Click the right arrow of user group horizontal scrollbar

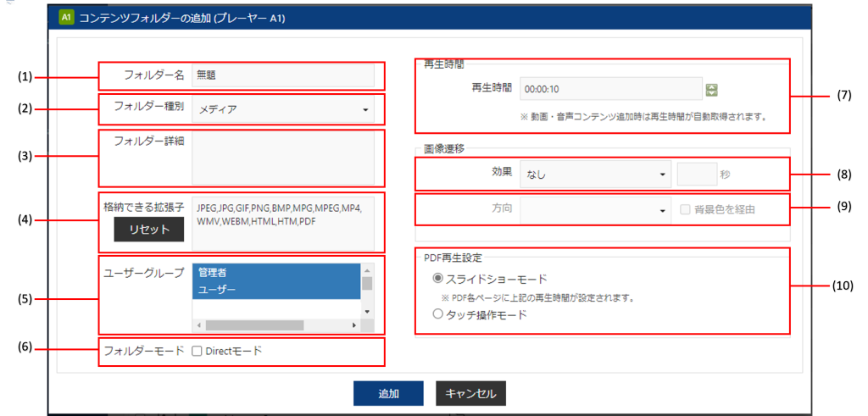point(354,324)
